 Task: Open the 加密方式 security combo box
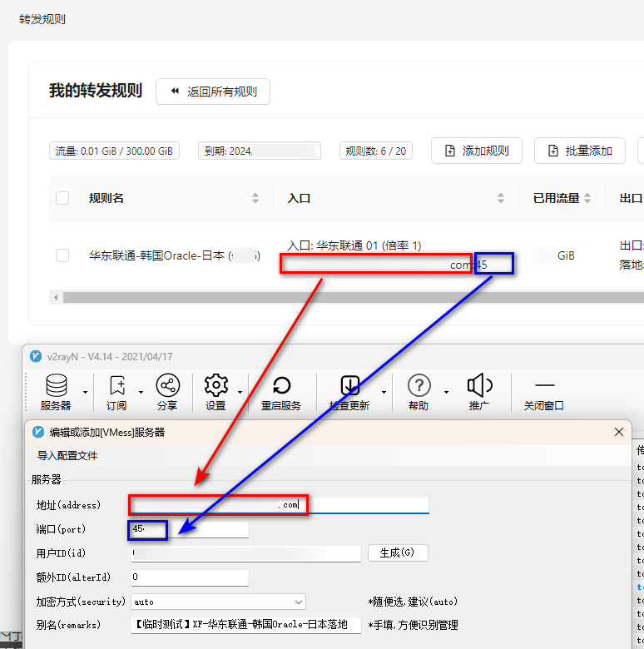point(218,602)
